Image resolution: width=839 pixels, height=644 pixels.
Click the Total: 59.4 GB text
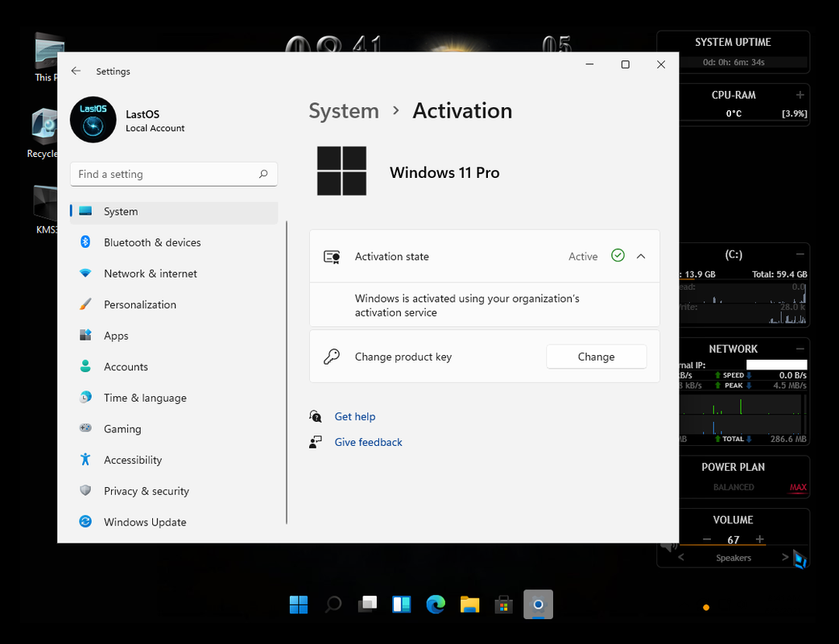[779, 275]
